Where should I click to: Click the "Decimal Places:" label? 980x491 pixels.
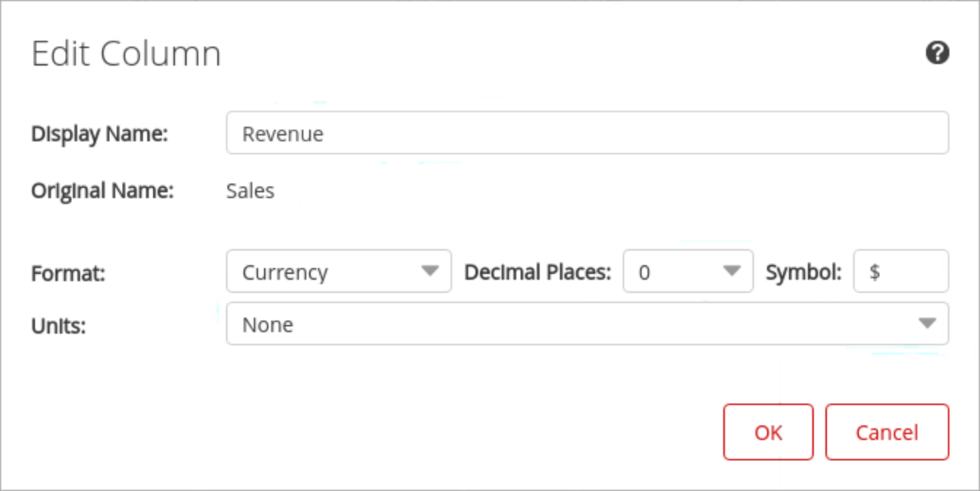pyautogui.click(x=537, y=272)
